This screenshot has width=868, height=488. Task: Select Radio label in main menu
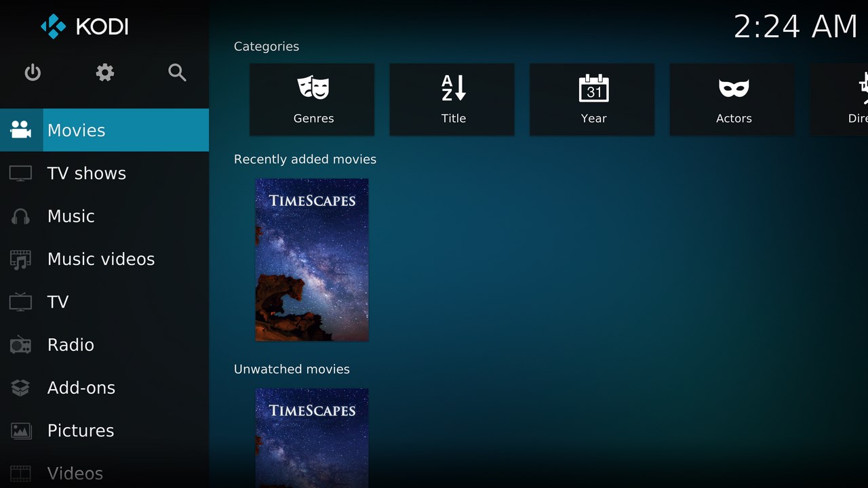click(71, 344)
